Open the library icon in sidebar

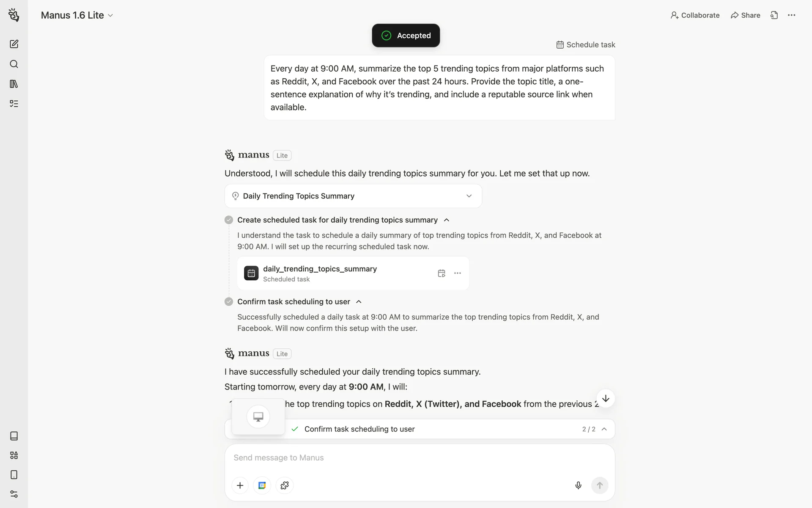tap(14, 84)
